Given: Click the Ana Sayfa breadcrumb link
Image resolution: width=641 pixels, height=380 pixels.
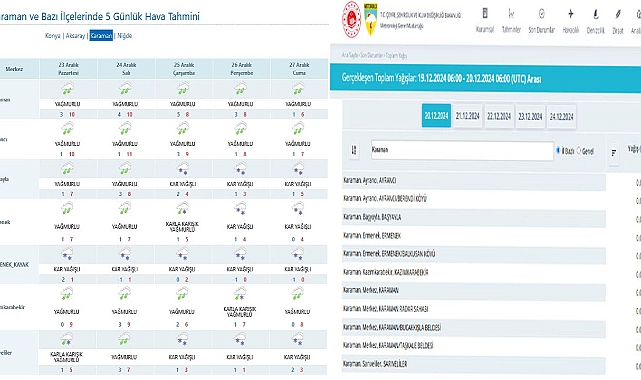Looking at the screenshot, I should (350, 55).
